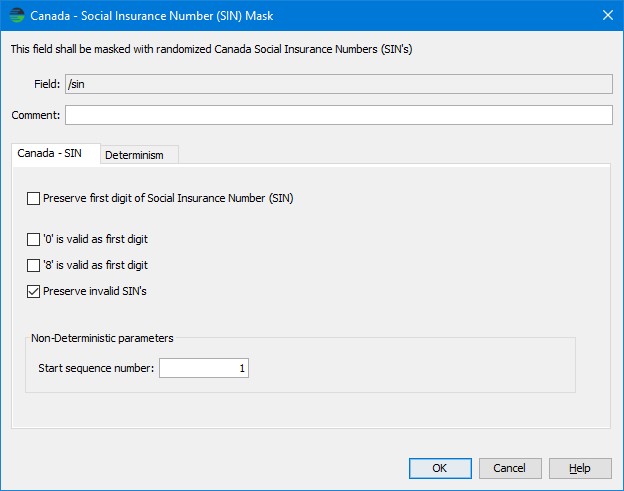Click the 'This field shall be masked' description
The height and width of the screenshot is (491, 624).
tap(211, 49)
